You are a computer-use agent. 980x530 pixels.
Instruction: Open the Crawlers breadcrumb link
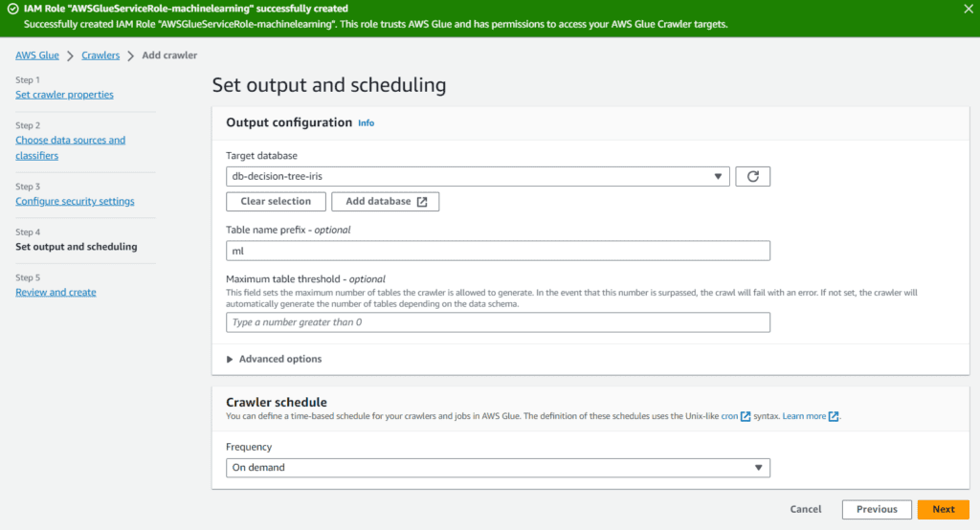100,55
